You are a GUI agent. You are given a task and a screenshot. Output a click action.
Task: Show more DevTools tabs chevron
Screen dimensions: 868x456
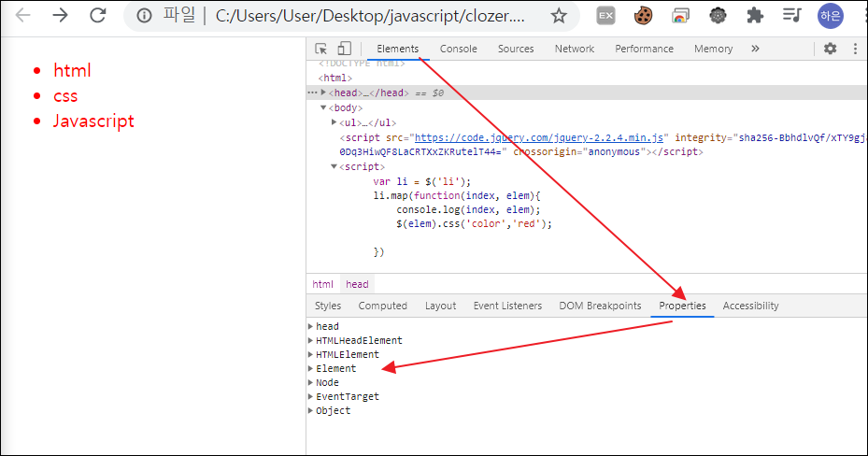(x=755, y=49)
